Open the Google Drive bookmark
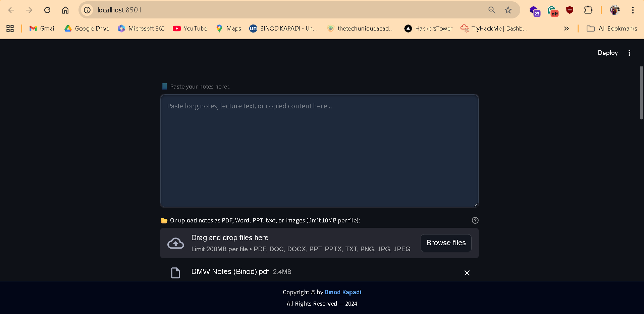 (87, 29)
